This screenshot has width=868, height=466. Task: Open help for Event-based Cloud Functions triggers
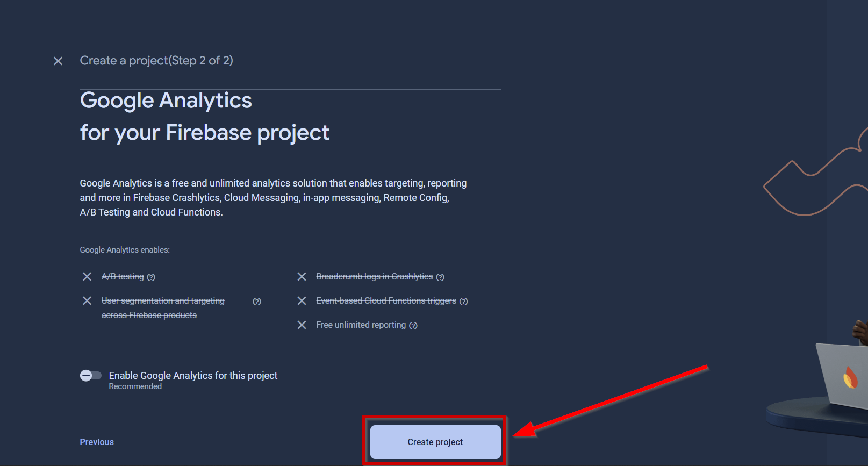(464, 302)
